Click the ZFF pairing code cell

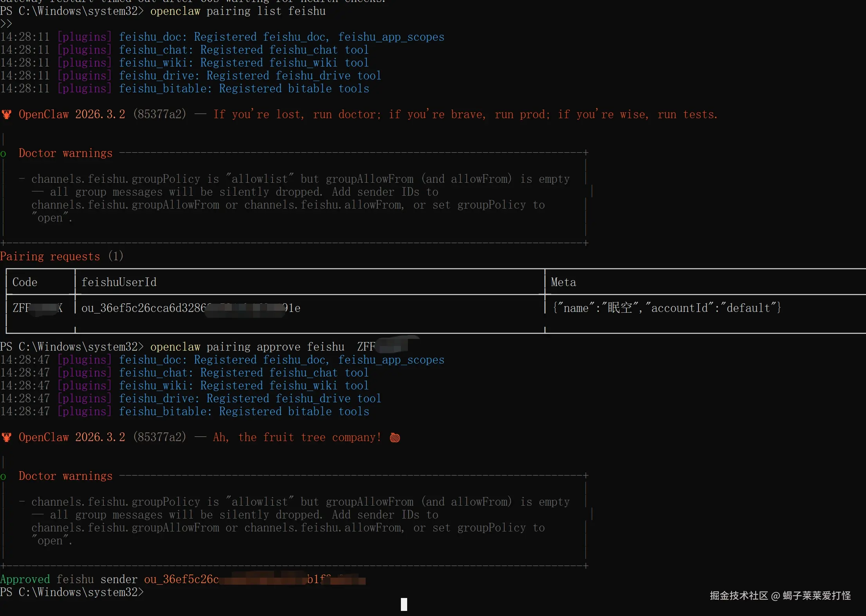click(38, 308)
